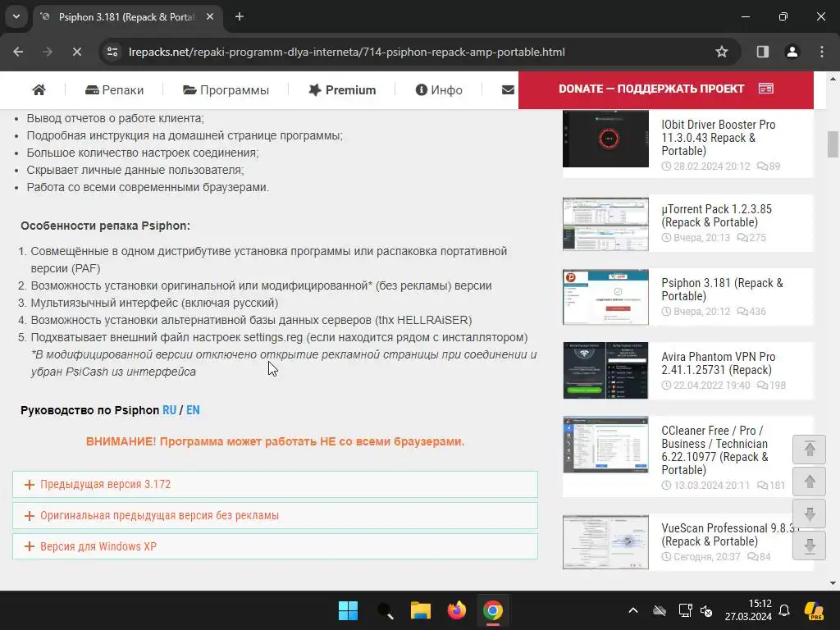The height and width of the screenshot is (630, 840).
Task: Open IObit Driver Booster Pro thumbnail
Action: pyautogui.click(x=605, y=139)
